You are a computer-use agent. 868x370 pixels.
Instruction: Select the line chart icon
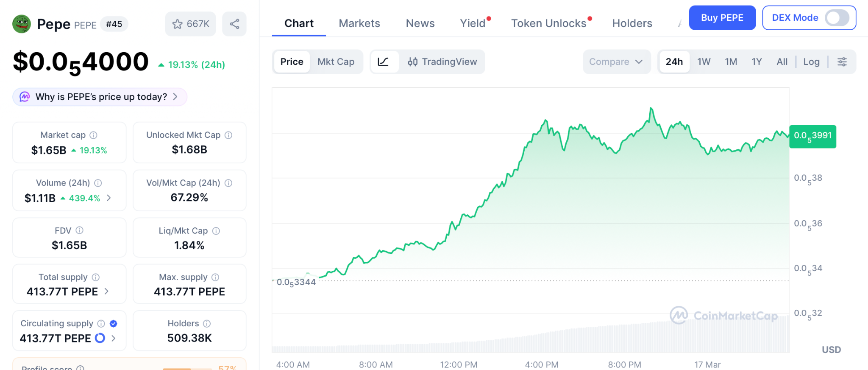point(384,62)
